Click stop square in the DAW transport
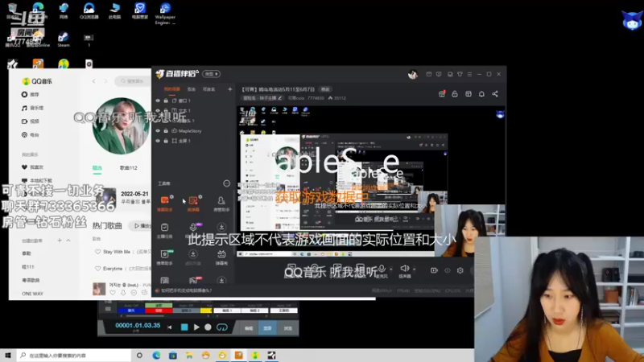 click(184, 327)
